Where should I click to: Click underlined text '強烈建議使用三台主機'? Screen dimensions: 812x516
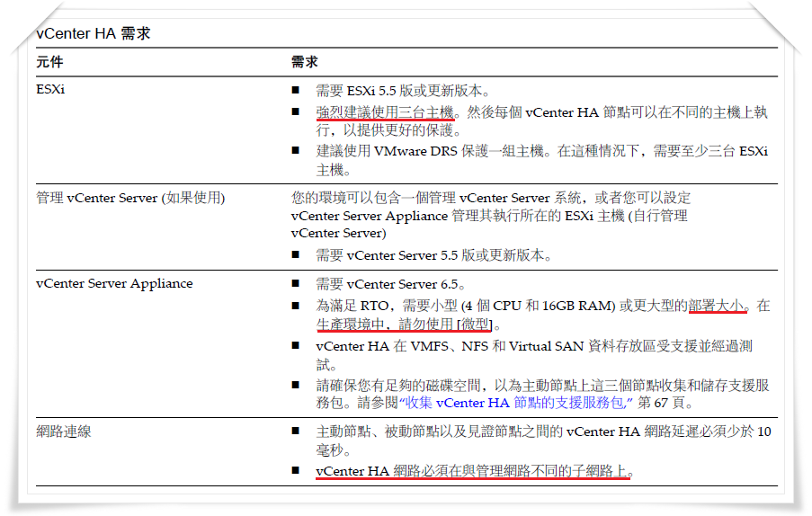click(385, 112)
